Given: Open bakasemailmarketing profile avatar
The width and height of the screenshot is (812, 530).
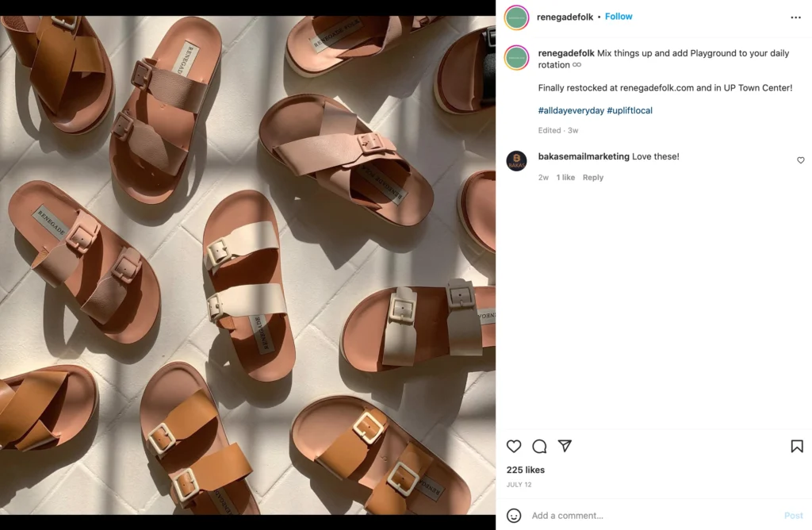Looking at the screenshot, I should [x=516, y=160].
